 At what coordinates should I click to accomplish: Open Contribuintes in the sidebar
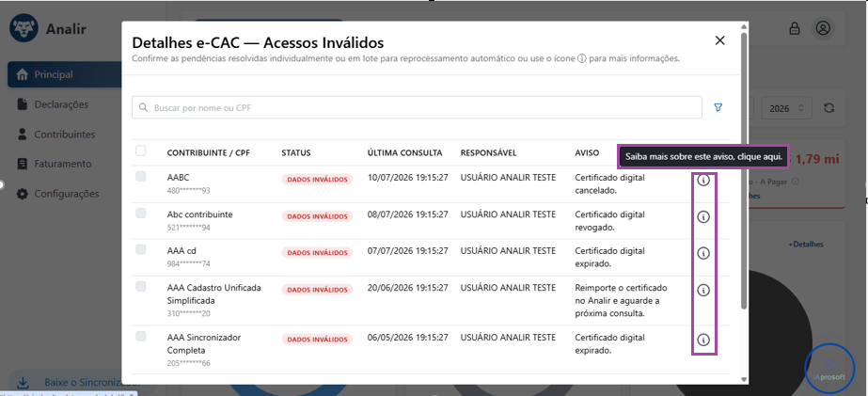[65, 134]
